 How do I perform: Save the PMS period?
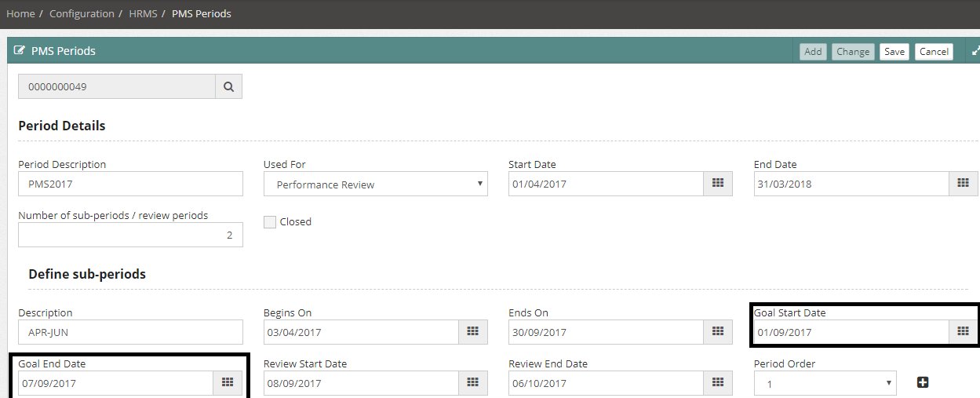[894, 52]
